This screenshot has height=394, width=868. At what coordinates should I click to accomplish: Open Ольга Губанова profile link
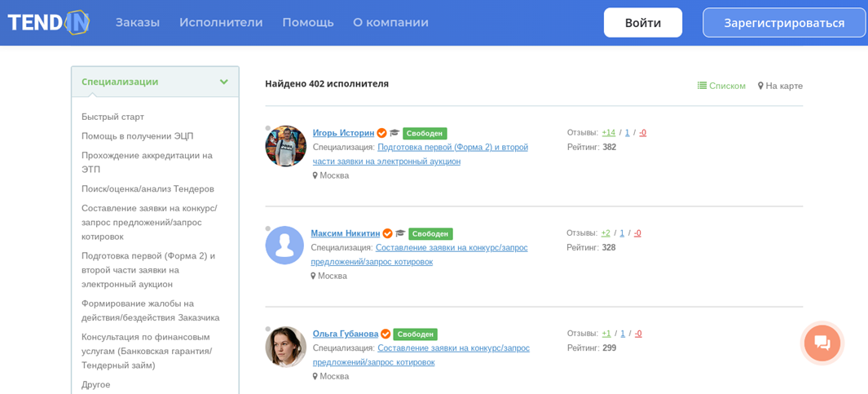point(346,334)
